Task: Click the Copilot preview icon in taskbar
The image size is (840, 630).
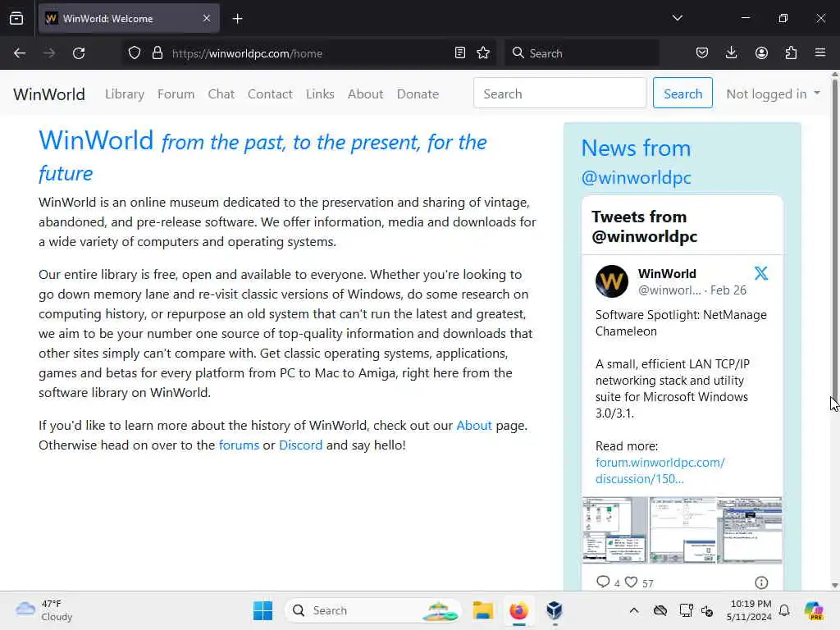Action: pos(813,610)
